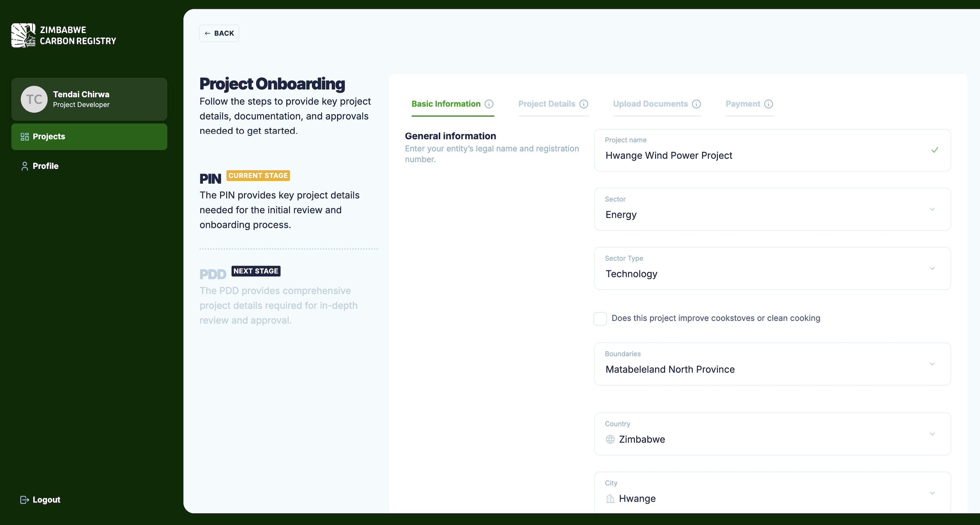Click the info icon beside Payment
This screenshot has height=525, width=980.
coord(768,104)
